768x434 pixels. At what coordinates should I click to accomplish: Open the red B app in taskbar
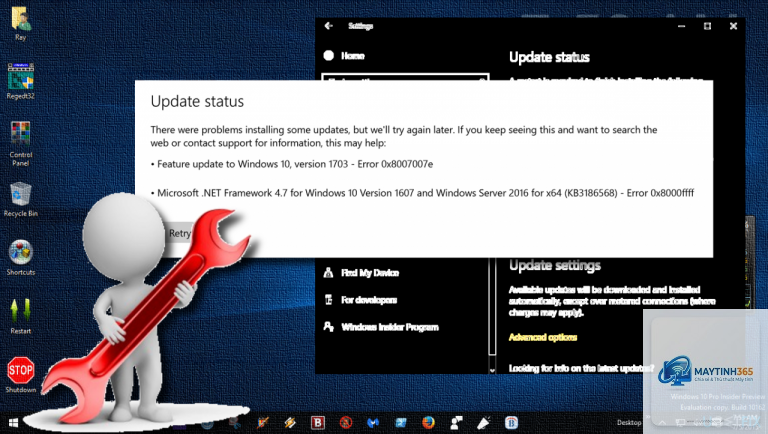pos(318,422)
